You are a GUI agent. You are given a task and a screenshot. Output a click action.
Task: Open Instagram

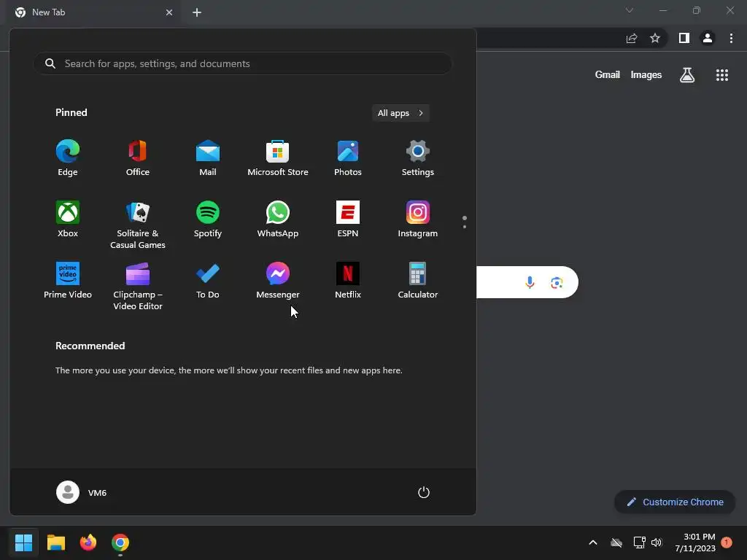coord(418,219)
